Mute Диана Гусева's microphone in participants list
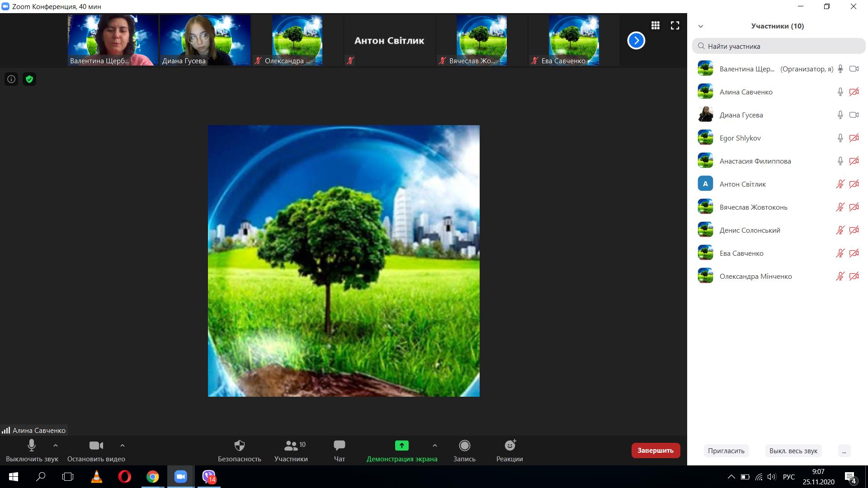868x488 pixels. [840, 115]
